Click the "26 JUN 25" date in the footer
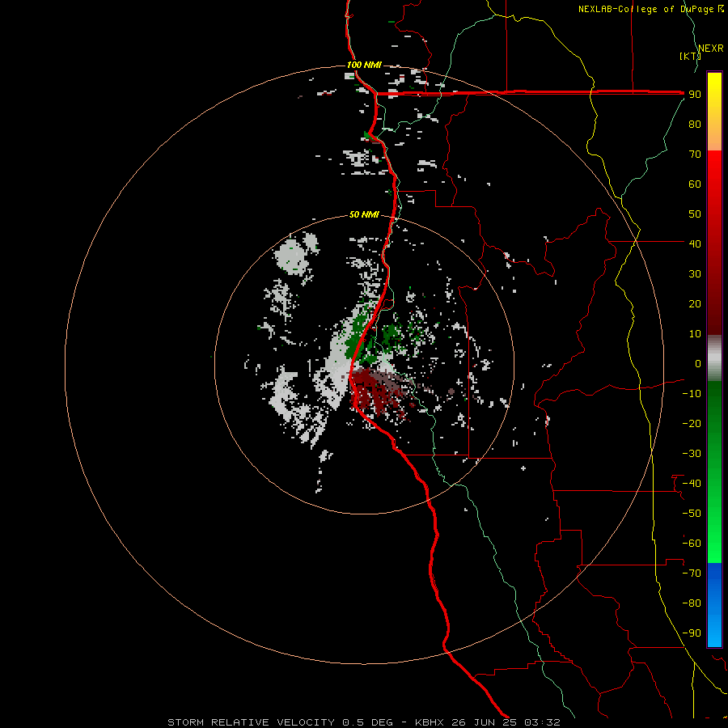Viewport: 728px width, 728px height. pos(484,722)
